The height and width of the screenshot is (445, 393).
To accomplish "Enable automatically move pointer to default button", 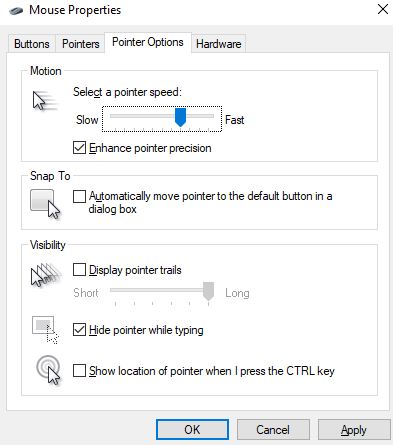I will pos(79,196).
